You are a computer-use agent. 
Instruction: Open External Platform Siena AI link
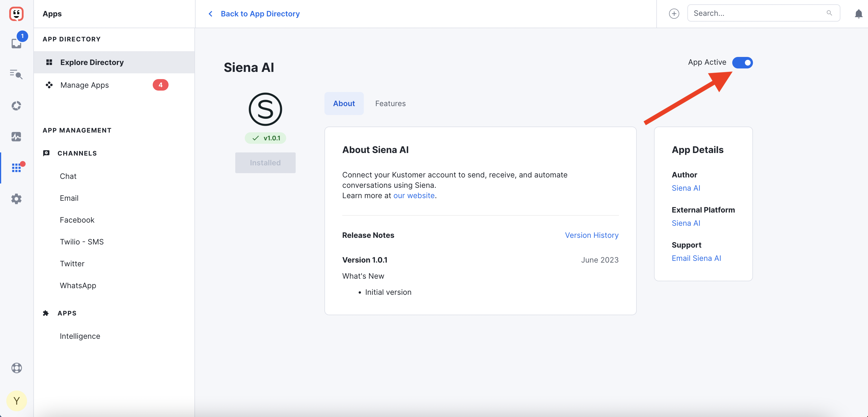pos(686,223)
